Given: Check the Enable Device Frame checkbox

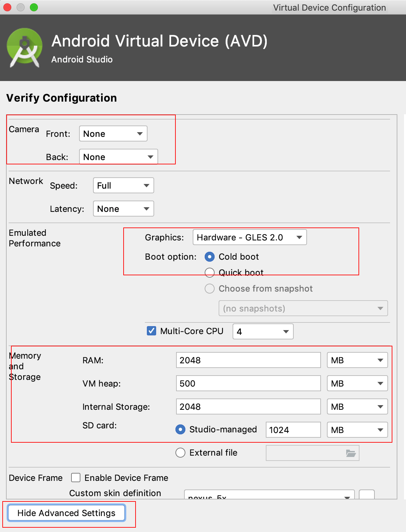Looking at the screenshot, I should [76, 478].
